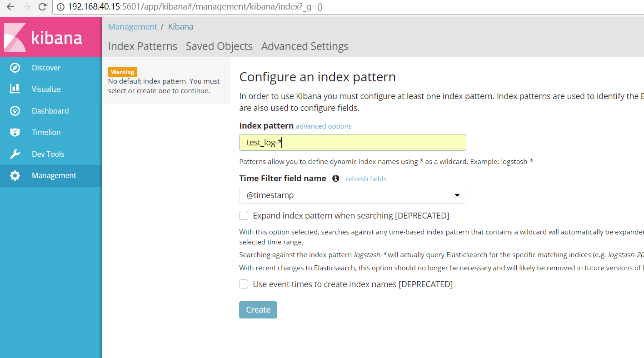Click the Management gear icon
This screenshot has height=358, width=644.
tap(15, 175)
